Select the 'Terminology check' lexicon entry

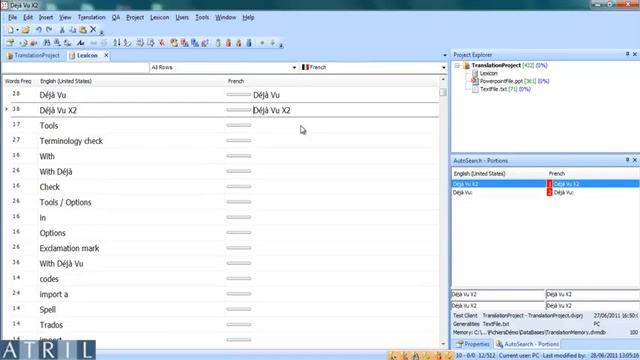71,141
